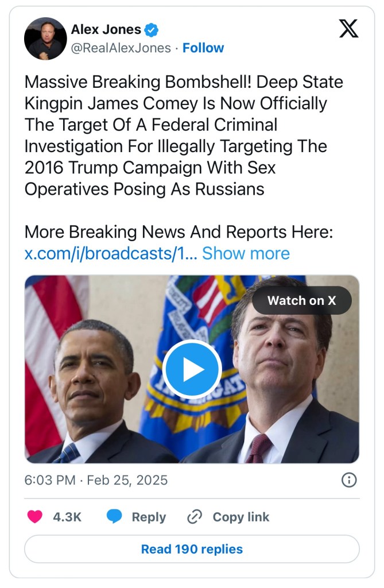
Task: Open the info icon beside the timestamp
Action: click(x=349, y=480)
